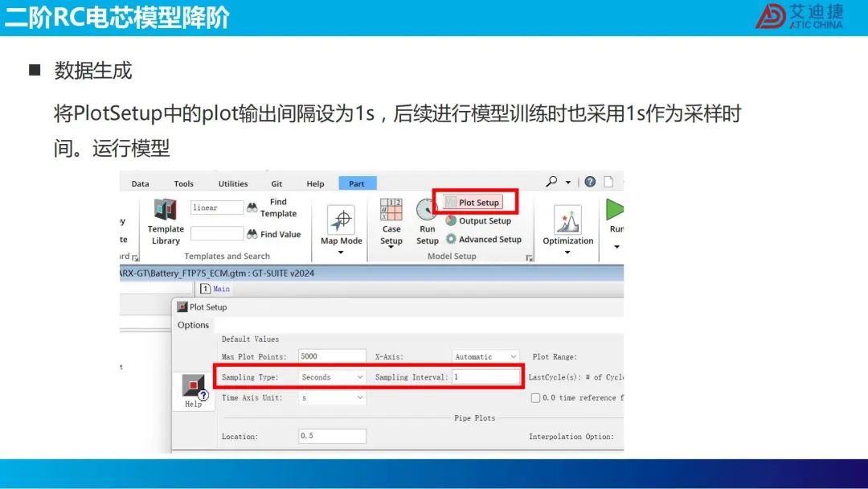Click the empty Find Value field
This screenshot has height=489, width=868.
click(x=216, y=234)
